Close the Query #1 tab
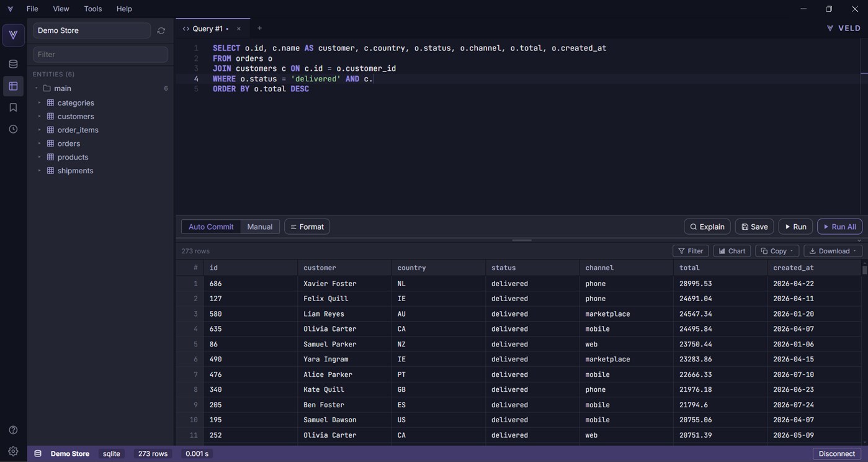This screenshot has height=462, width=868. pos(239,29)
